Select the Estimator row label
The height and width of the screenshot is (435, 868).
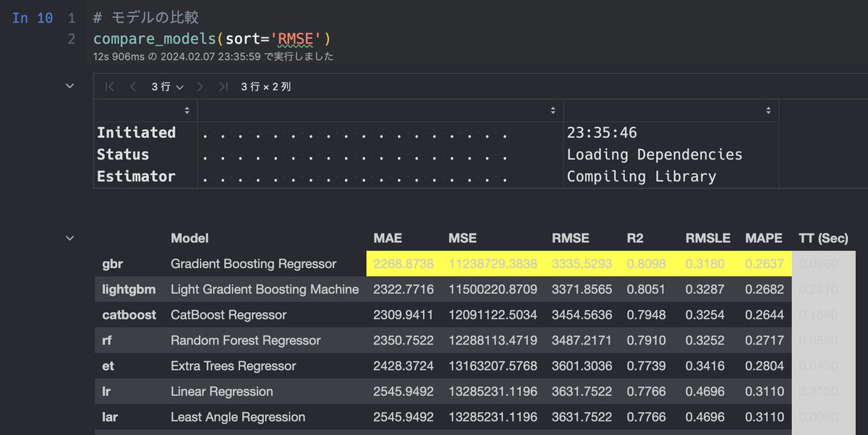pyautogui.click(x=136, y=176)
